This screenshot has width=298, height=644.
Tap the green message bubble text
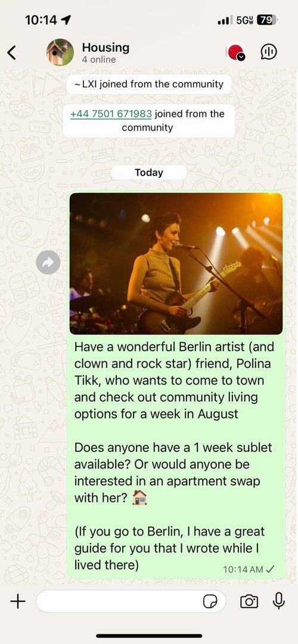[x=174, y=456]
